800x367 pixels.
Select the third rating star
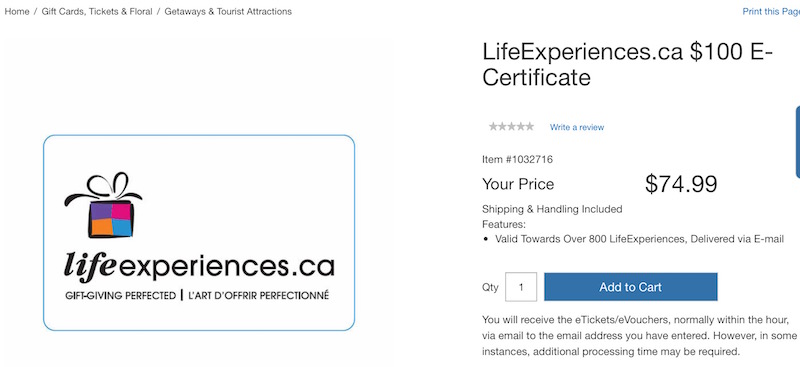[511, 126]
